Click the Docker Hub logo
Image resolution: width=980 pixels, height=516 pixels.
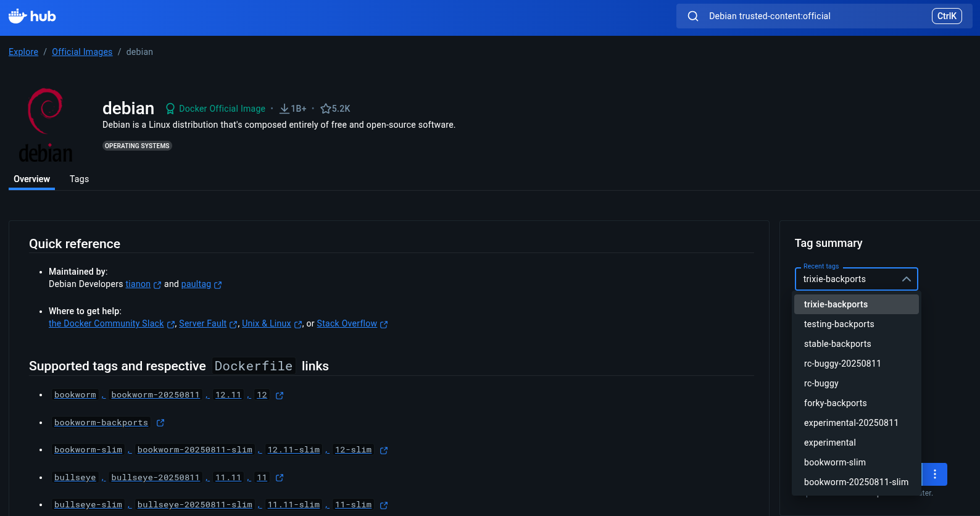[32, 16]
